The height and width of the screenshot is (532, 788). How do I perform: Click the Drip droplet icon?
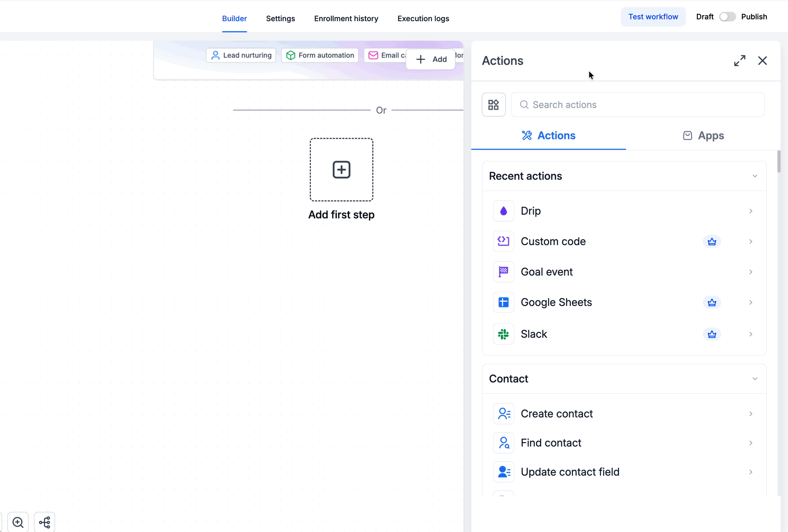click(504, 211)
